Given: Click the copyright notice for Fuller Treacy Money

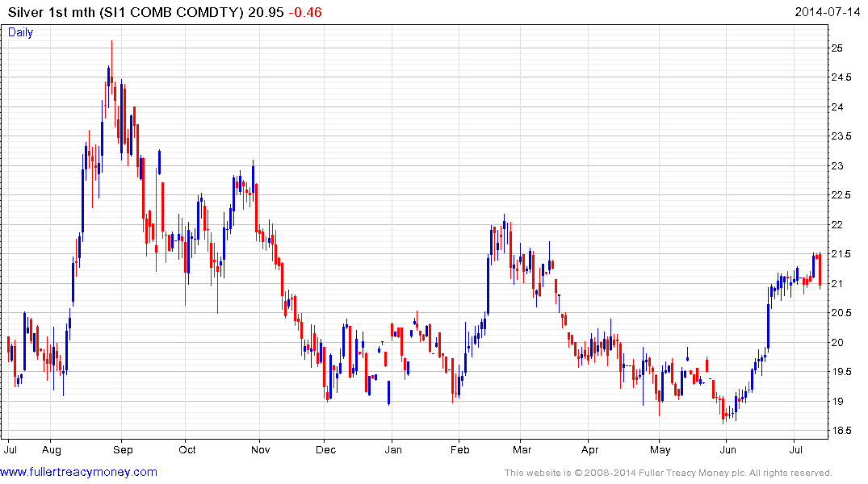Looking at the screenshot, I should [669, 473].
